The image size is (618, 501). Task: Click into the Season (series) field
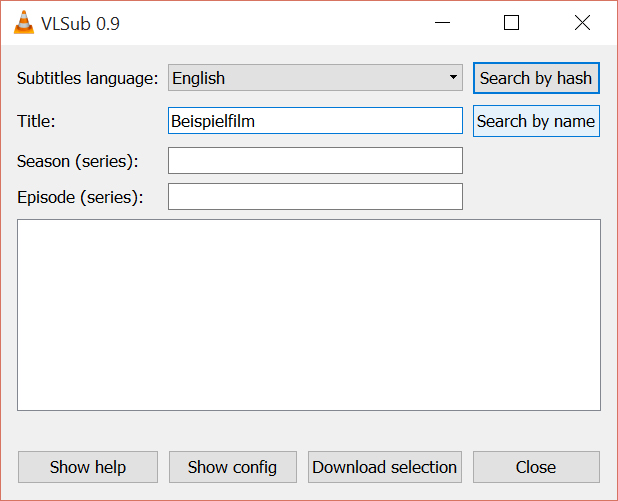click(x=315, y=160)
